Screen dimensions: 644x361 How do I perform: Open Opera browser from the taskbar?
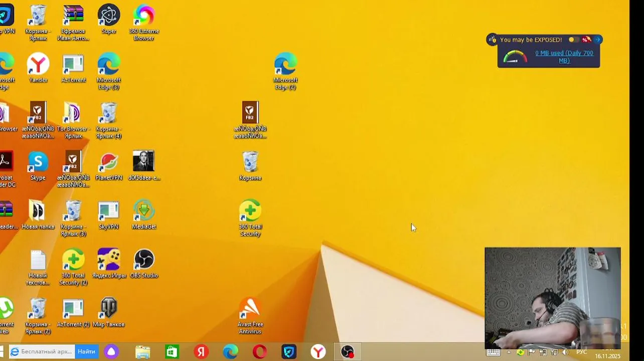click(x=259, y=352)
